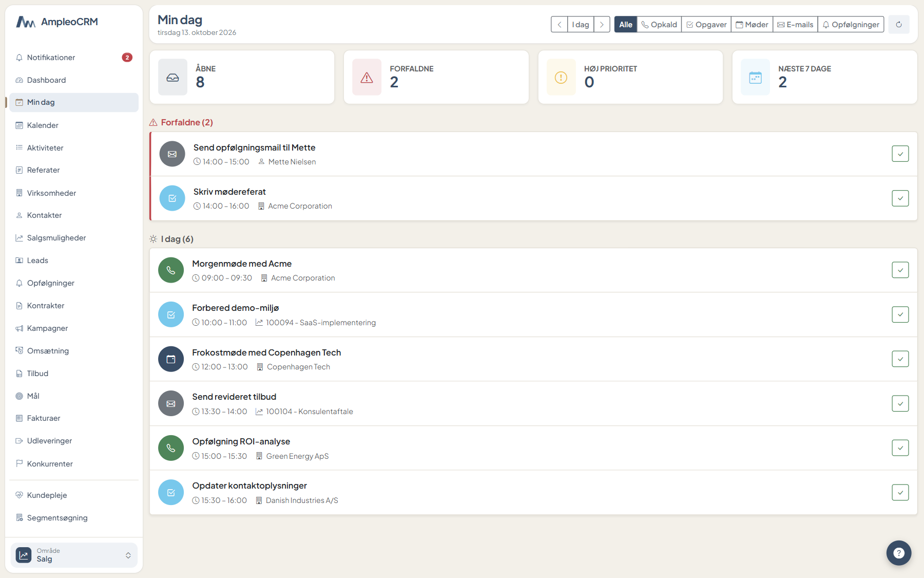Click the calendar icon on Næste 7 dage card
Image resolution: width=924 pixels, height=578 pixels.
pyautogui.click(x=756, y=77)
